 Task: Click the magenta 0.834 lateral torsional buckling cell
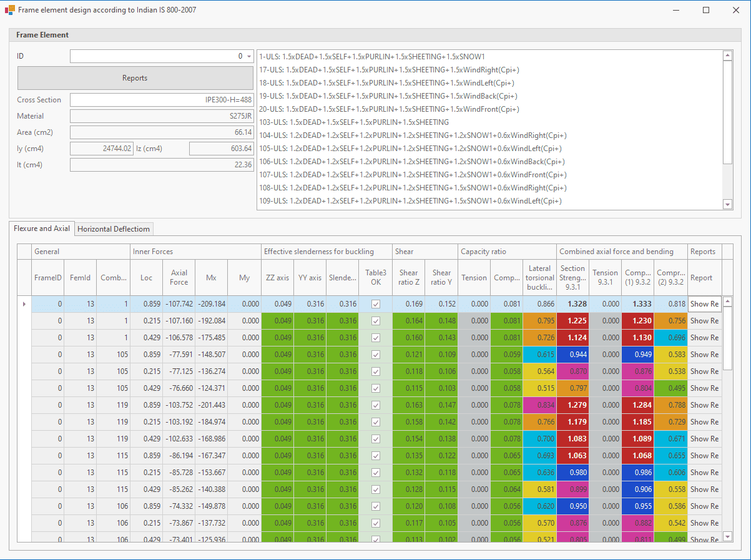tap(539, 405)
